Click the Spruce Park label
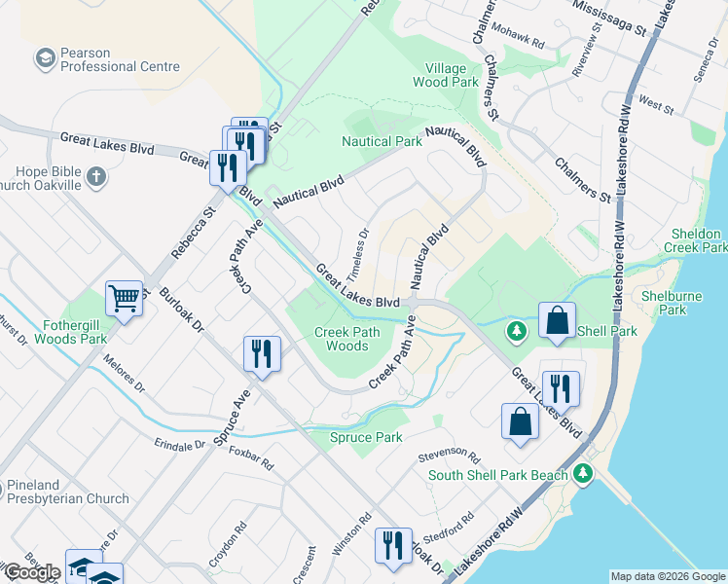 point(366,437)
